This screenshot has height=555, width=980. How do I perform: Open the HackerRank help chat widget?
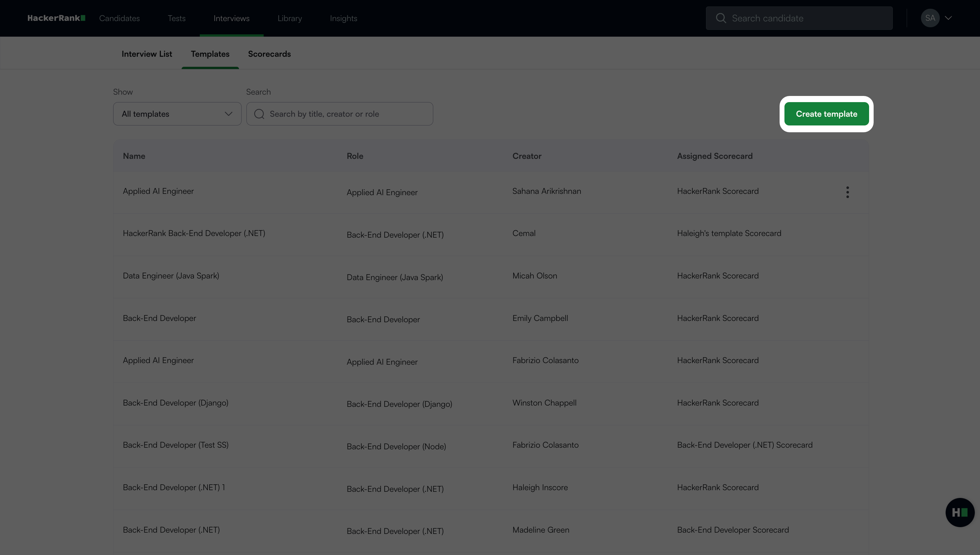[x=960, y=512]
